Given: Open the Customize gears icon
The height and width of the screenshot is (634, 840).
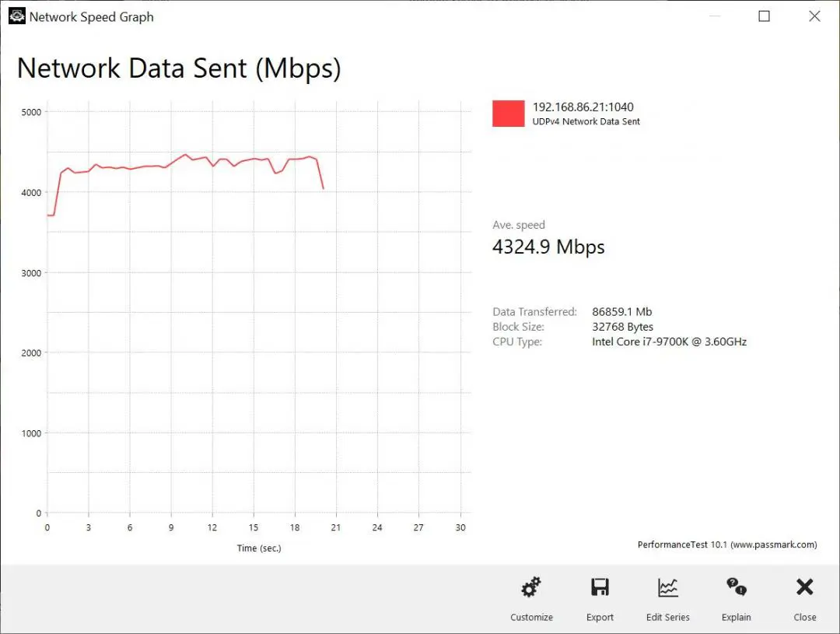Looking at the screenshot, I should (531, 587).
